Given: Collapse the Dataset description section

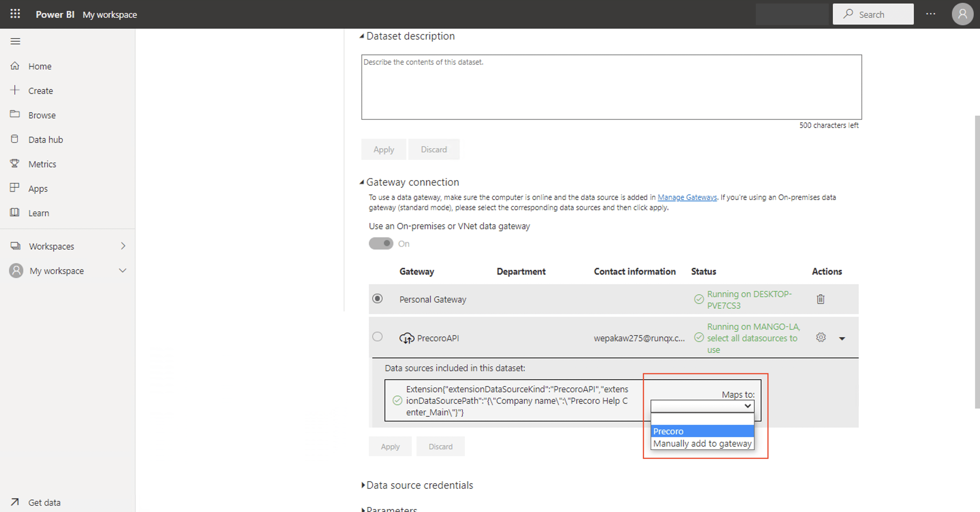Looking at the screenshot, I should pyautogui.click(x=362, y=36).
